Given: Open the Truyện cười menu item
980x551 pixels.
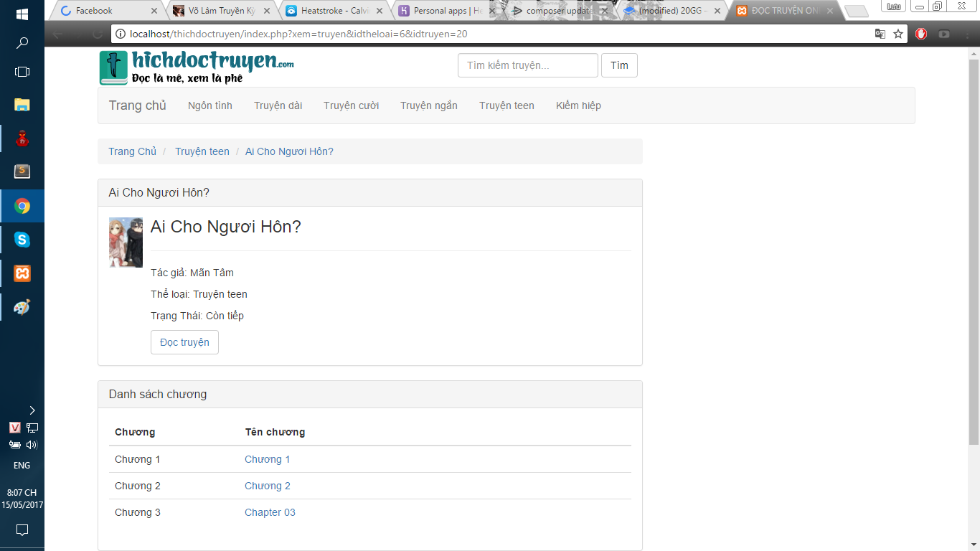Looking at the screenshot, I should [351, 105].
